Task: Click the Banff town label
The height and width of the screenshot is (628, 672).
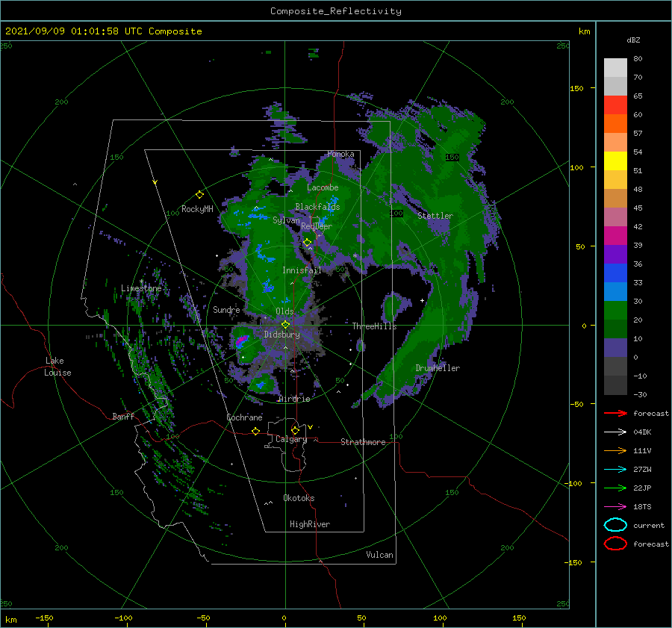Action: point(123,416)
